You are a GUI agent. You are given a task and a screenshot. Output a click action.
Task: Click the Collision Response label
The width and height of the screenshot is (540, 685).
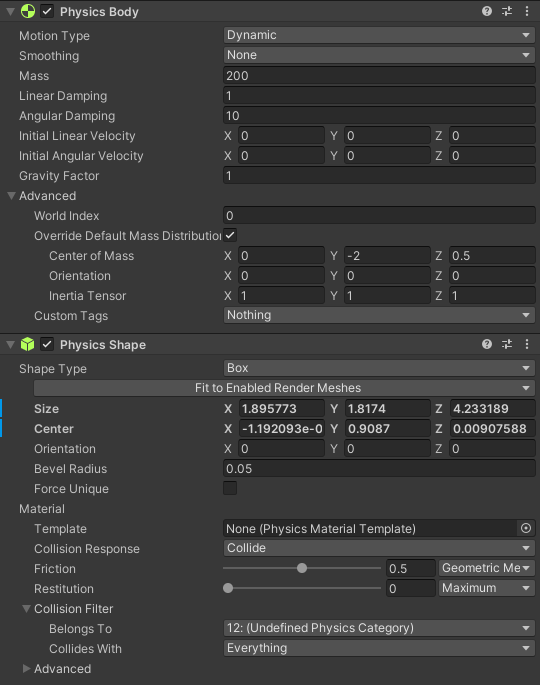[87, 549]
